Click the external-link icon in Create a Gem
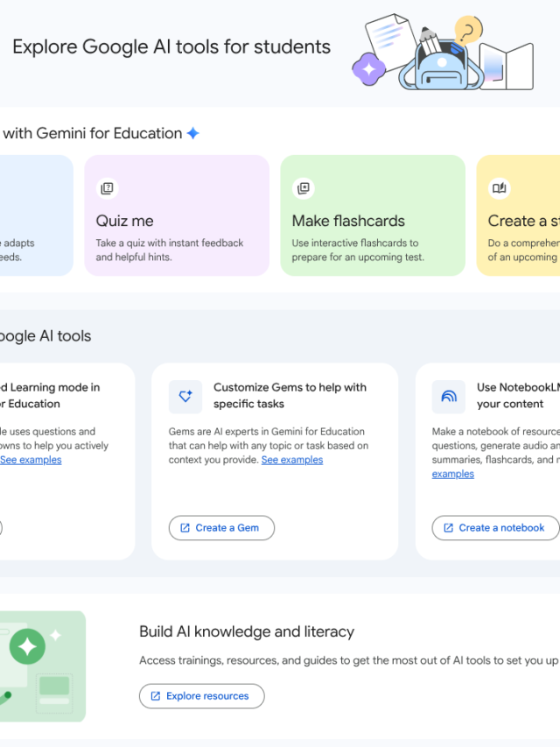560x747 pixels. [x=185, y=528]
